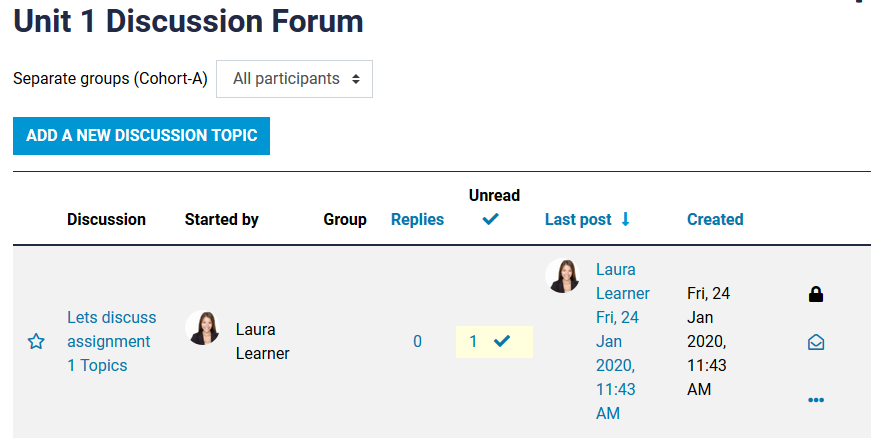The height and width of the screenshot is (438, 877).
Task: Mark discussion read using highlighted checkmark
Action: [x=502, y=341]
